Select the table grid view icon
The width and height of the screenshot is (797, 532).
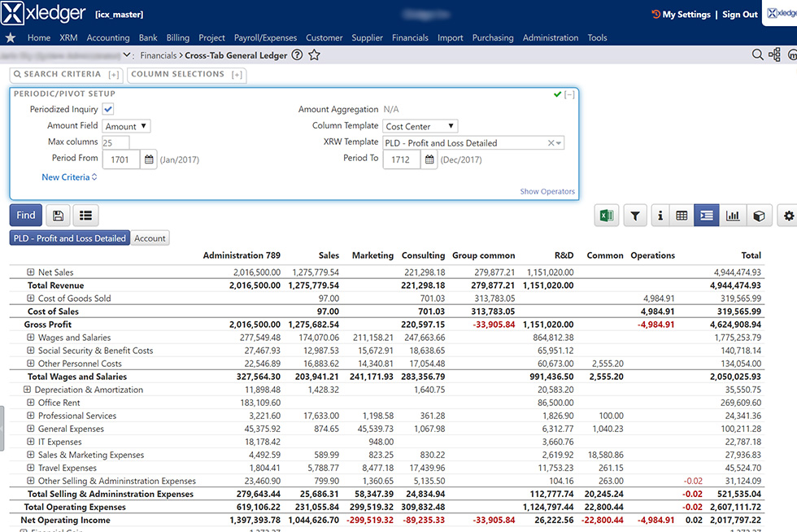coord(682,215)
